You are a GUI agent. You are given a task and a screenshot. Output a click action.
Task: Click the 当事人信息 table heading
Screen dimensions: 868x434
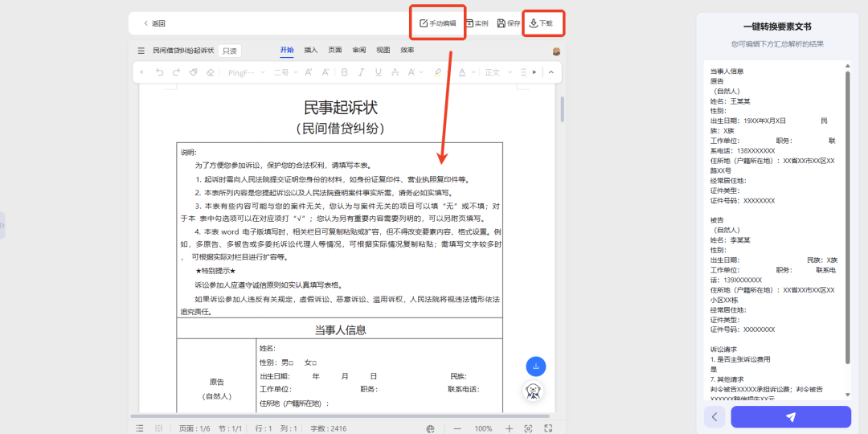(341, 330)
